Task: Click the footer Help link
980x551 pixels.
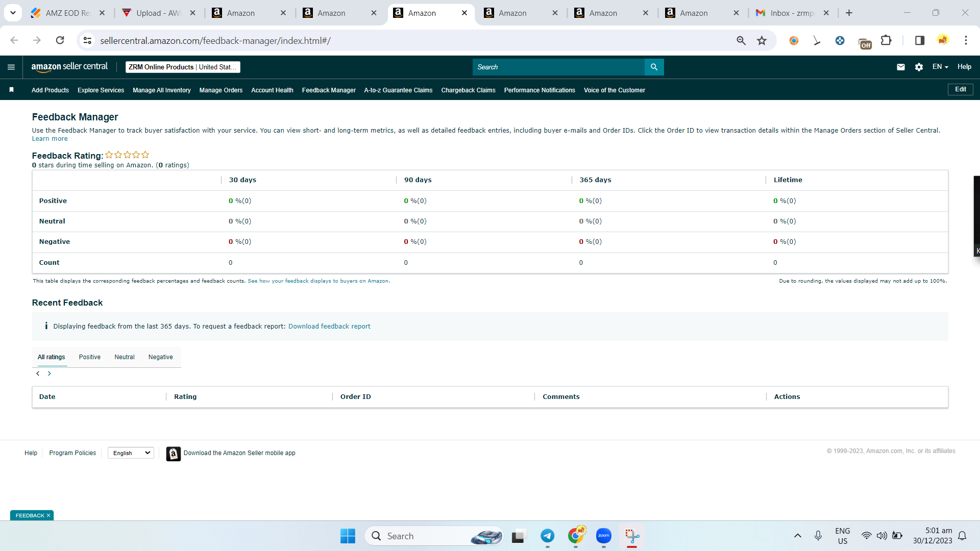Action: [31, 453]
